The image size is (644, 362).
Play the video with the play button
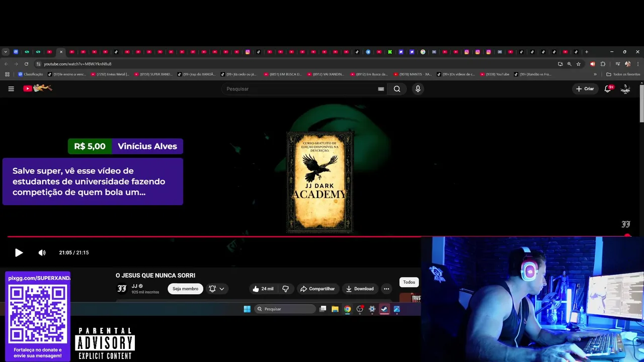19,252
